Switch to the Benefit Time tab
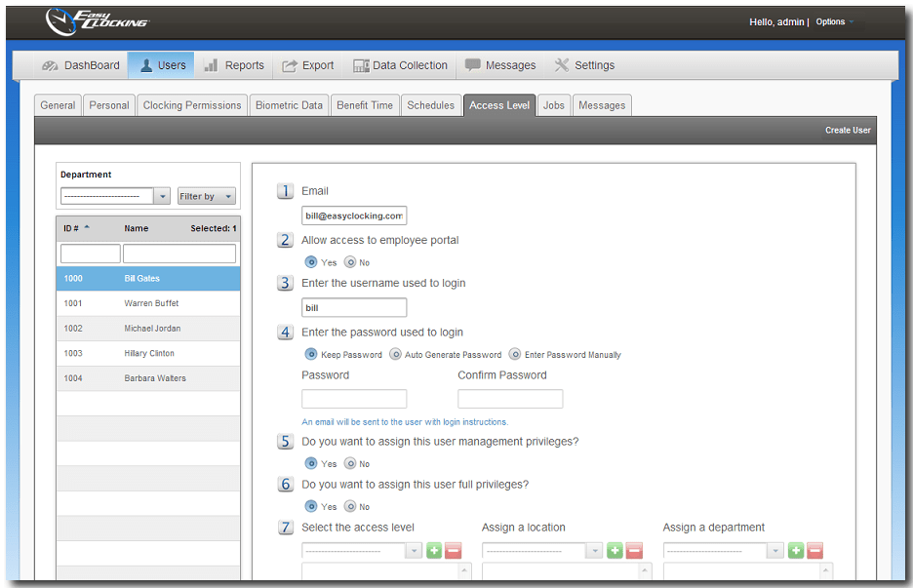This screenshot has height=588, width=913. (365, 105)
